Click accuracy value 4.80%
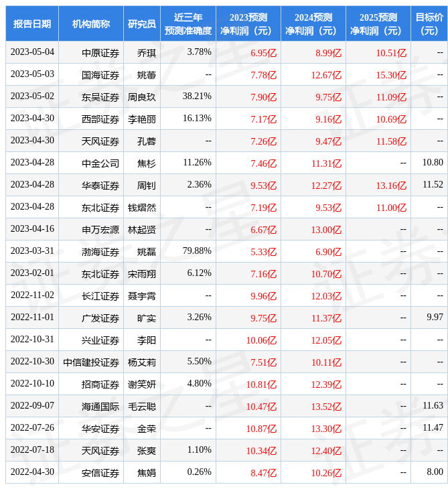The width and height of the screenshot is (448, 489). pyautogui.click(x=199, y=384)
